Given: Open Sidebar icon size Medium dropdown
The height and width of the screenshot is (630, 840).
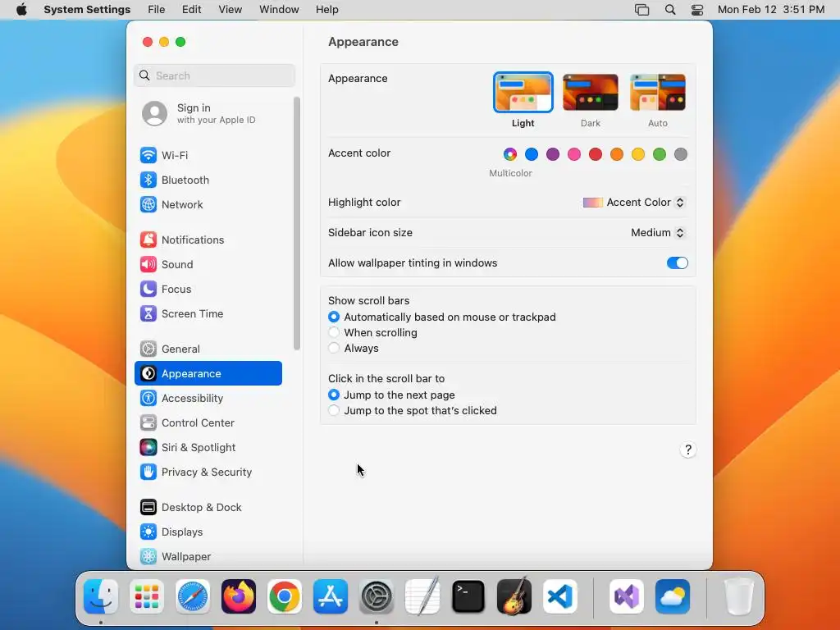Looking at the screenshot, I should (x=658, y=232).
